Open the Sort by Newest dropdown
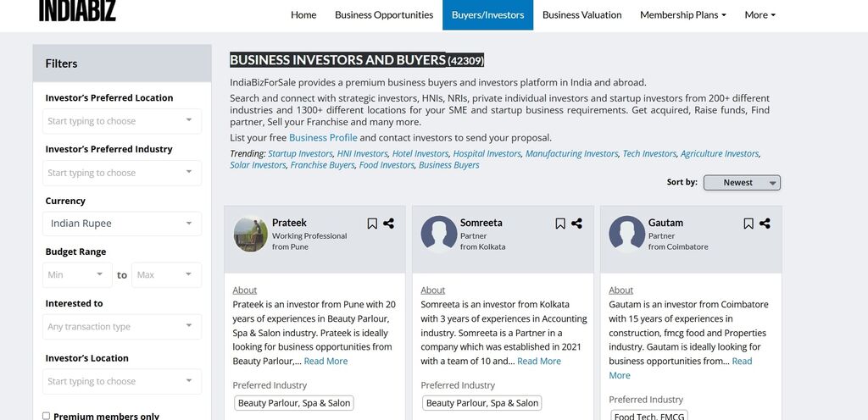The image size is (868, 420). 742,182
